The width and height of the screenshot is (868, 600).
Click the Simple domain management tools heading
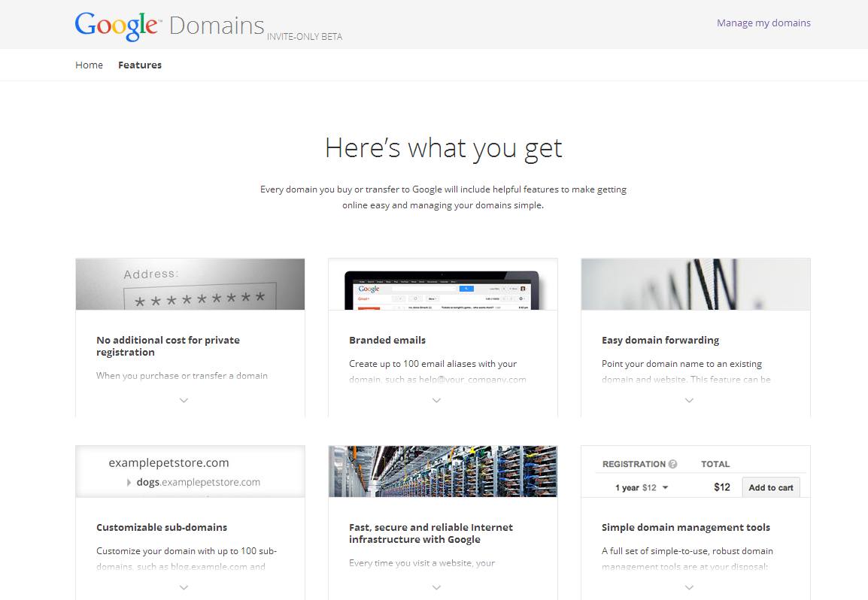coord(685,527)
